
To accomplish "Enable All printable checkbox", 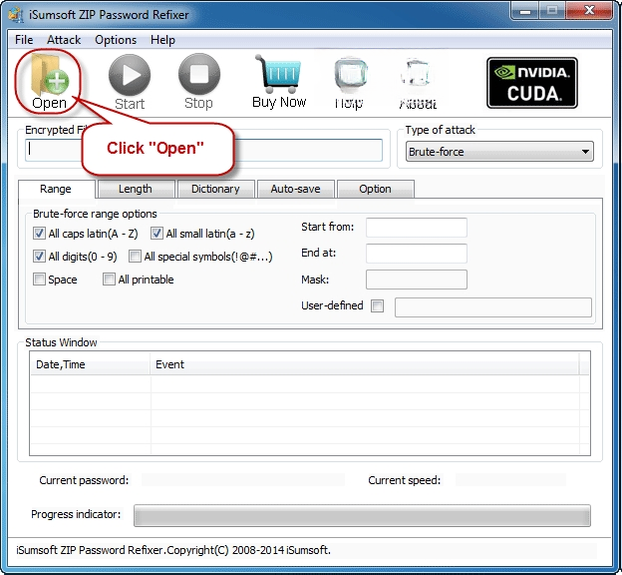I will pos(109,279).
